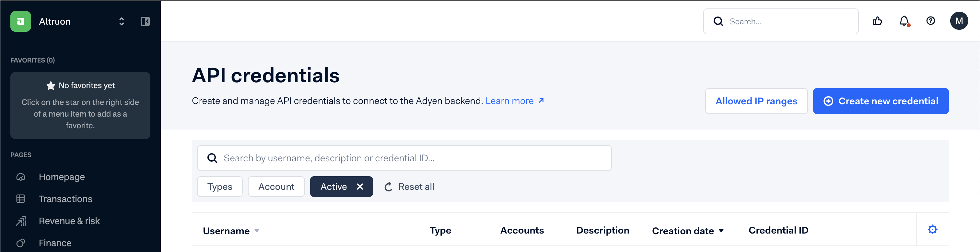The width and height of the screenshot is (980, 252).
Task: Click the thumbs-up feedback icon
Action: coord(877,21)
